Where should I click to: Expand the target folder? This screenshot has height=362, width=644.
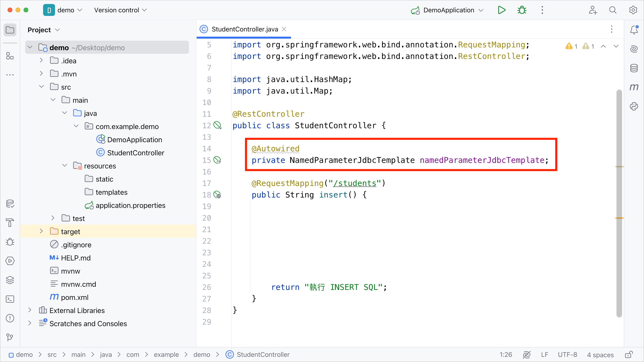[x=41, y=231]
